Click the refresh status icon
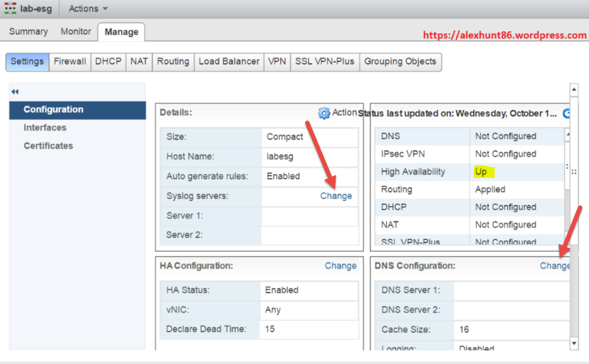This screenshot has height=364, width=589. tap(566, 113)
